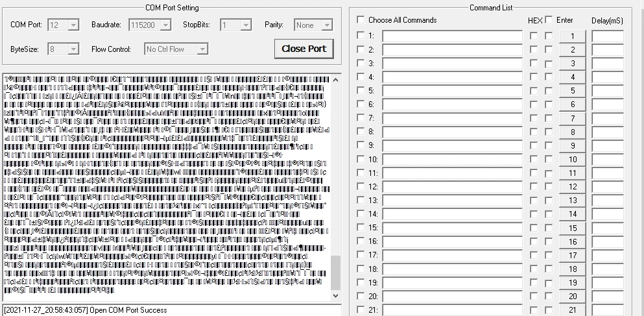Tick the Enter checkbox in the header
644x316 pixels.
click(549, 19)
